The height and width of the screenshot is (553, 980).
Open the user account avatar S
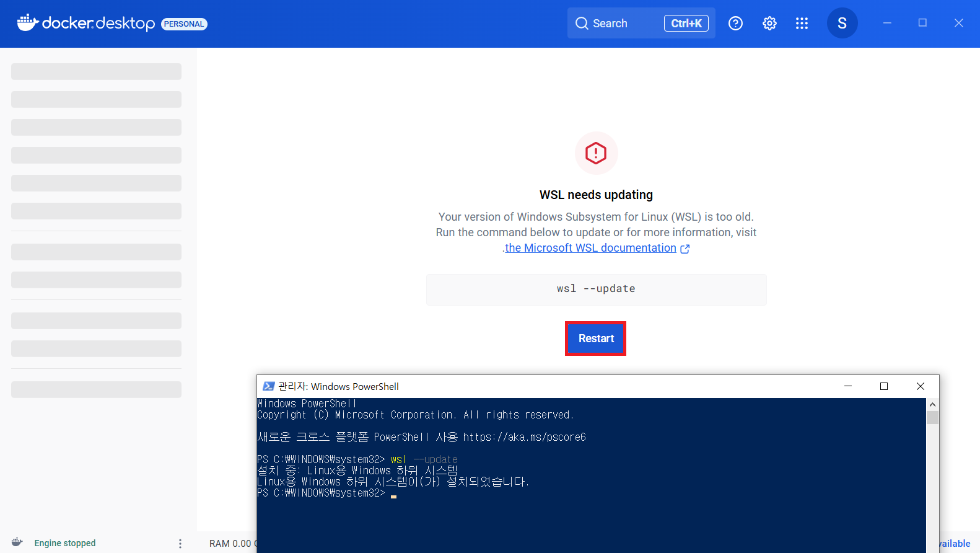pyautogui.click(x=842, y=23)
